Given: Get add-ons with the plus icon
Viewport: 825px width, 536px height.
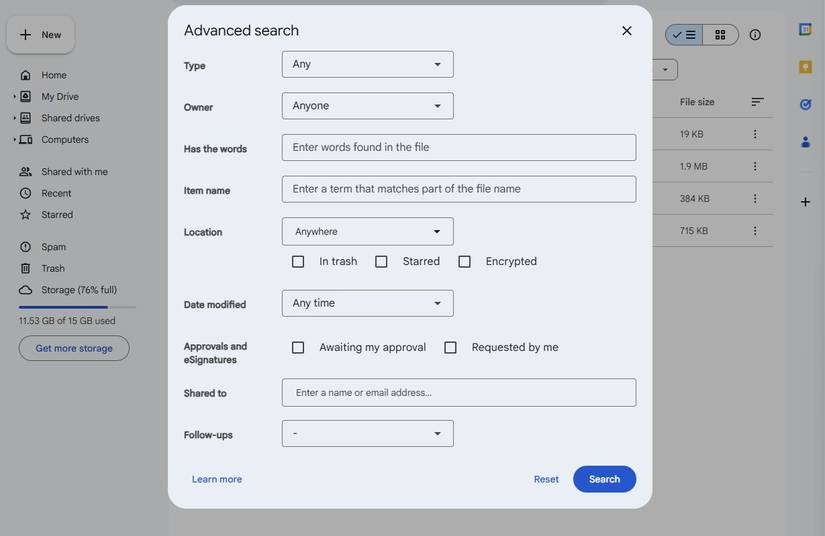Looking at the screenshot, I should [805, 202].
